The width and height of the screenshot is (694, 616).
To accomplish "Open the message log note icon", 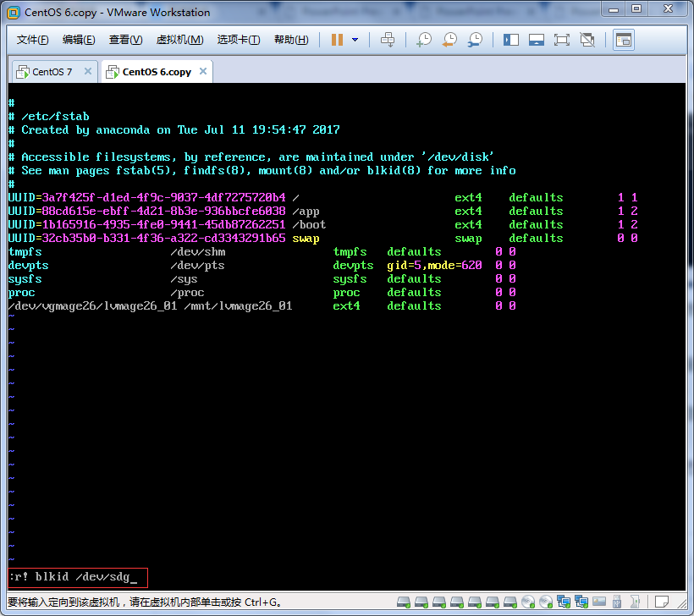I will click(x=662, y=602).
